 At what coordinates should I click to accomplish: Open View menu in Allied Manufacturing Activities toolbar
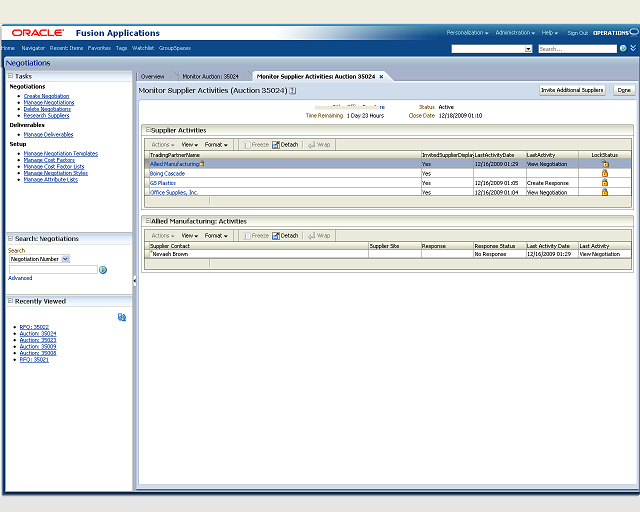(x=189, y=236)
